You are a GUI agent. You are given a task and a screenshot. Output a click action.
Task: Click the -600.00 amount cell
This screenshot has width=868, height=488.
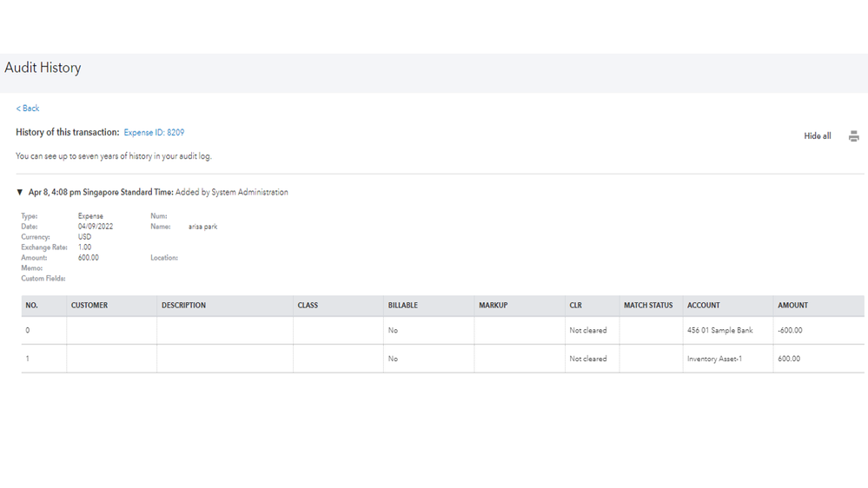[790, 331]
